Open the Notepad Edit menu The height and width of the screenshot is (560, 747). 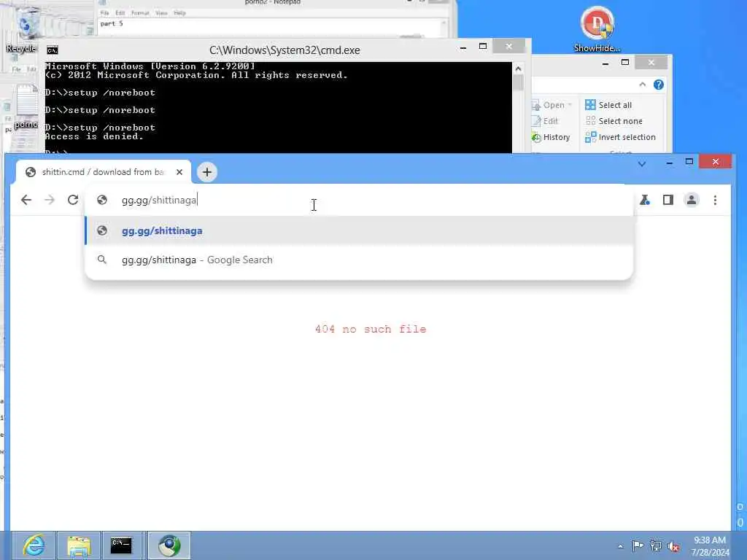coord(120,13)
